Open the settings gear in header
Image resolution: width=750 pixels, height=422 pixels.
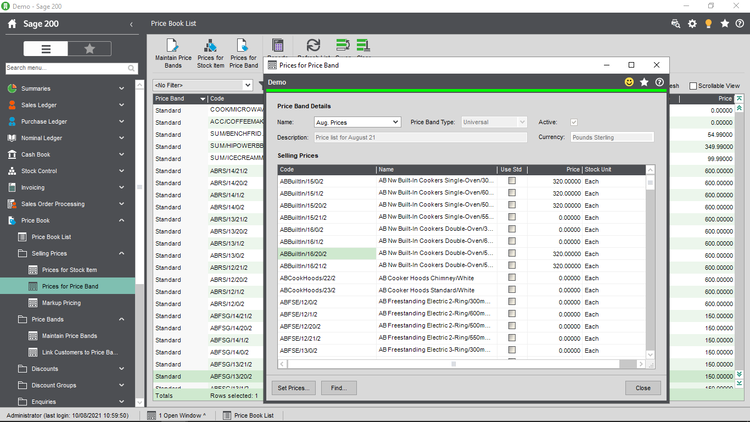pyautogui.click(x=692, y=23)
